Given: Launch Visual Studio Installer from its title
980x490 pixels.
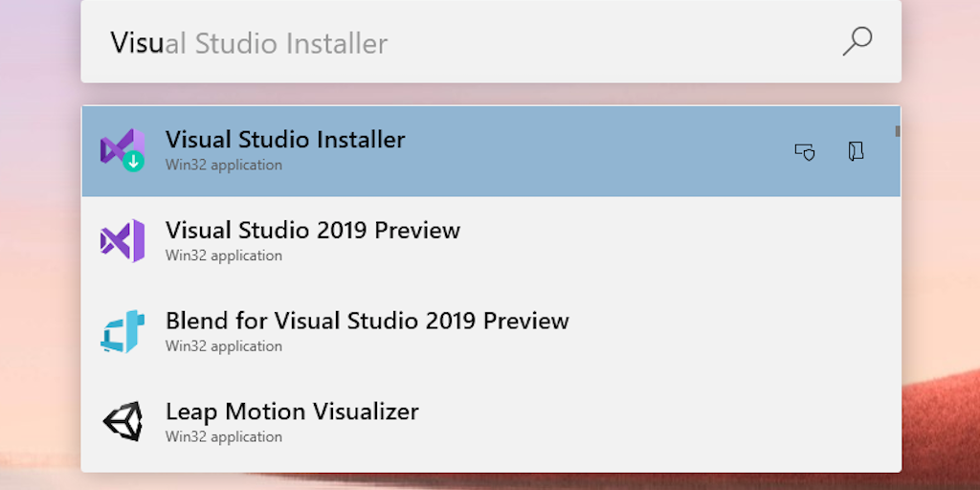Looking at the screenshot, I should [285, 140].
